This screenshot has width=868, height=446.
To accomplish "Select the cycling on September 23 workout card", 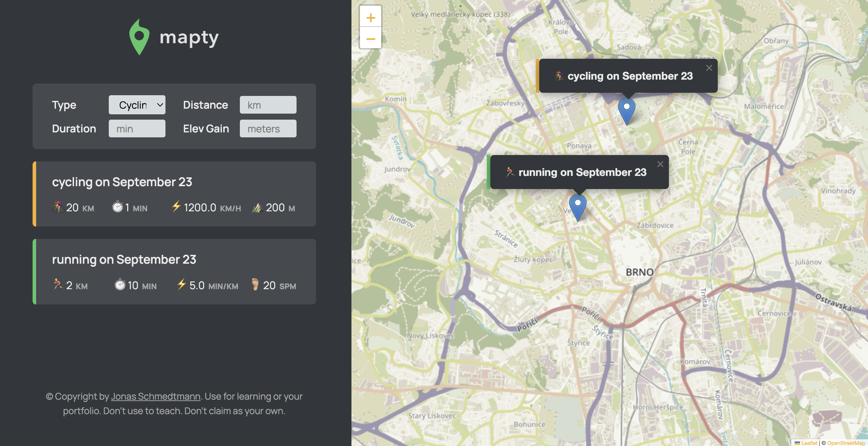I will pyautogui.click(x=174, y=194).
